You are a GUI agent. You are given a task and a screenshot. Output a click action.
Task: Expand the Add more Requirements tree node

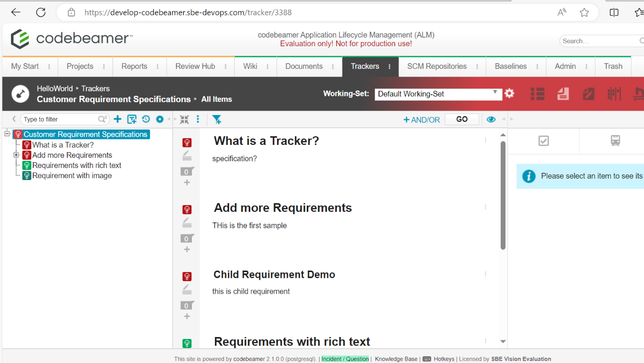pyautogui.click(x=16, y=155)
